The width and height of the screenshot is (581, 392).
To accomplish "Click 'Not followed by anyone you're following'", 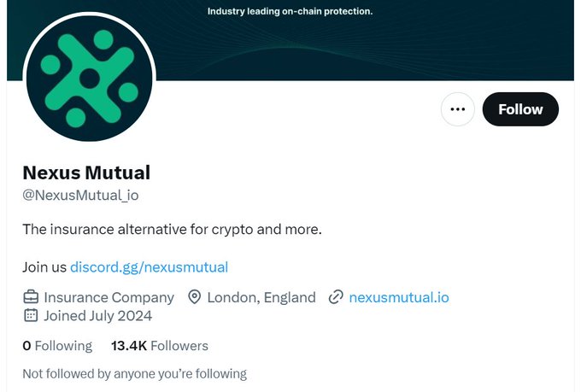I will click(x=134, y=373).
